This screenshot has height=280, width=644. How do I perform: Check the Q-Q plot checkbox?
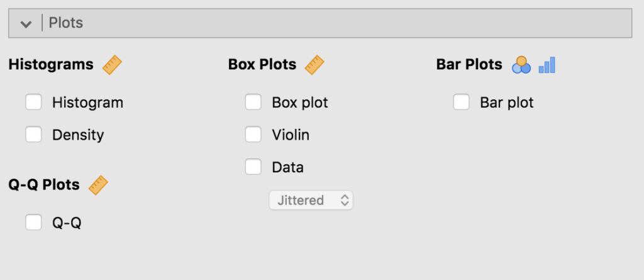[33, 222]
